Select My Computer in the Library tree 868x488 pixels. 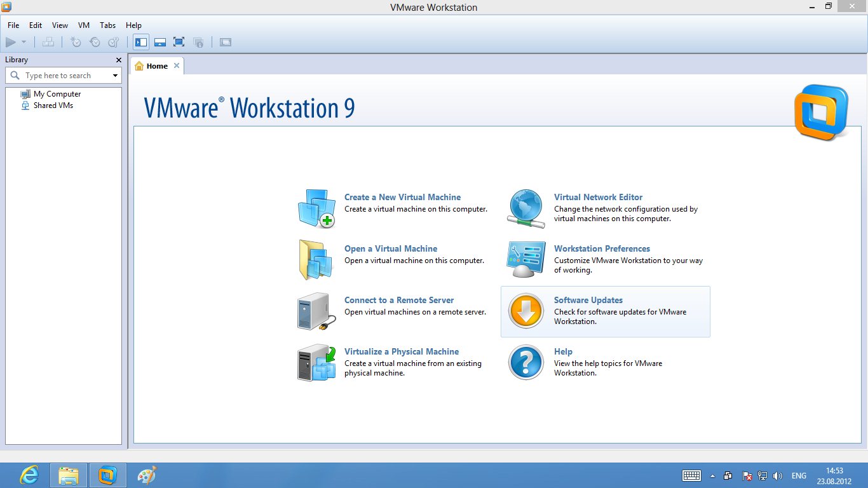pyautogui.click(x=57, y=94)
